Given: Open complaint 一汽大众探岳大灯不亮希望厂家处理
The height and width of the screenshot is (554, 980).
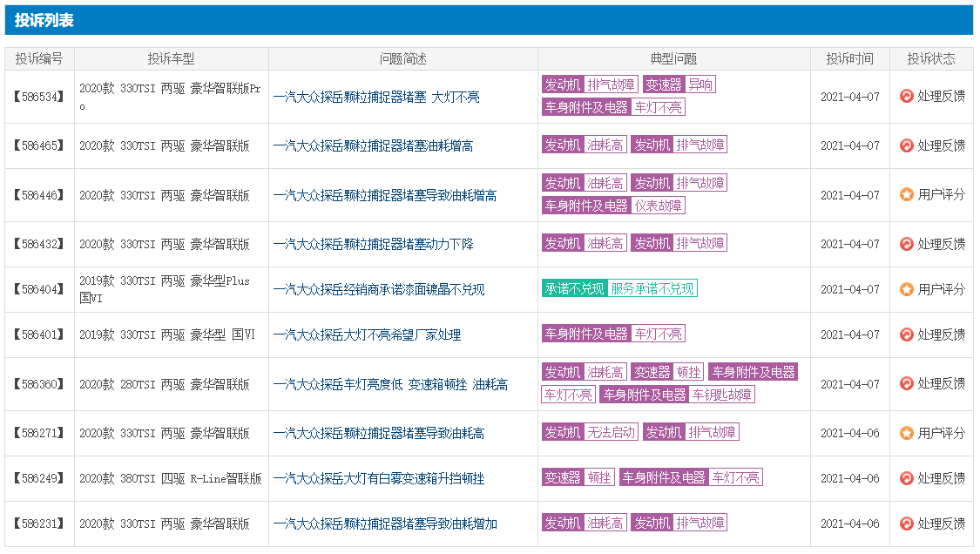Looking at the screenshot, I should tap(367, 334).
